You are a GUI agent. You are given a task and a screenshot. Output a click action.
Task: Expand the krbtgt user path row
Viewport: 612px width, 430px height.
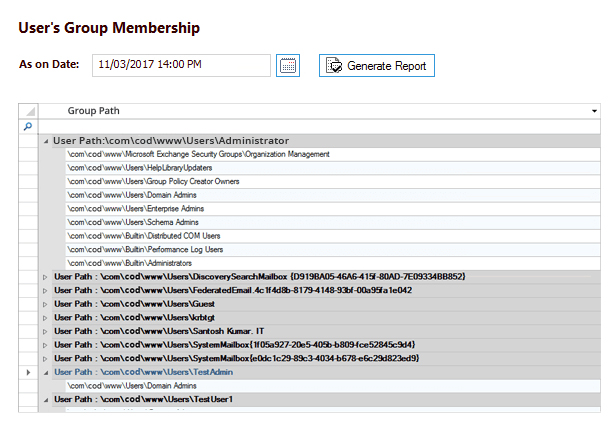point(45,317)
